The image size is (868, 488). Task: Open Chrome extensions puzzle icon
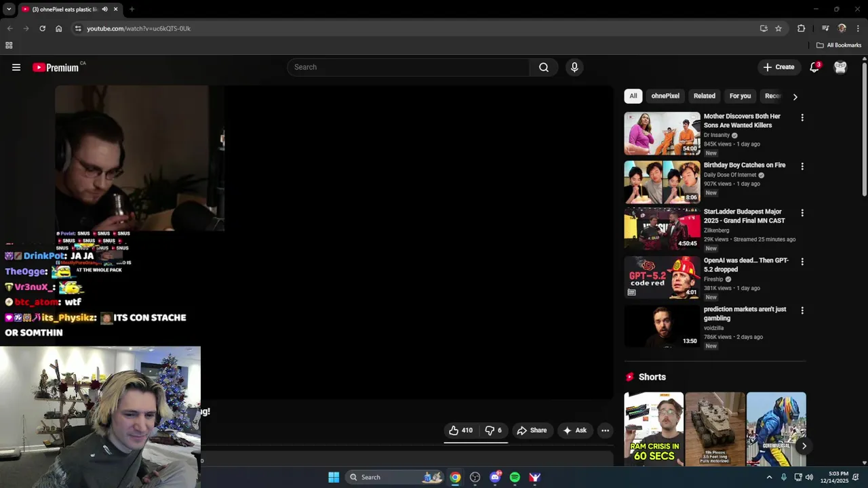coord(801,28)
